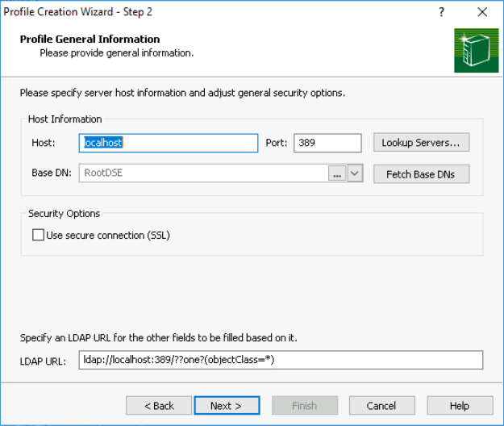Click the 'Host:' label
This screenshot has height=426, width=504.
coord(44,143)
